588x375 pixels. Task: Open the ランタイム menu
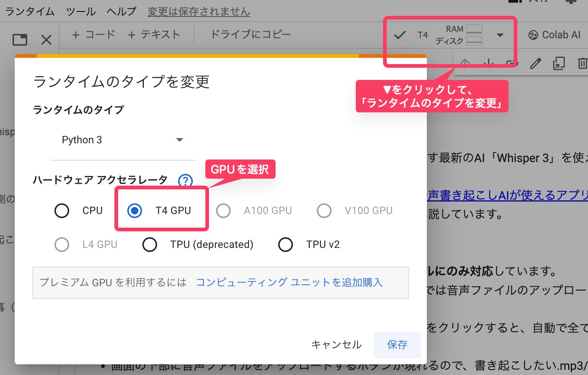coord(30,11)
